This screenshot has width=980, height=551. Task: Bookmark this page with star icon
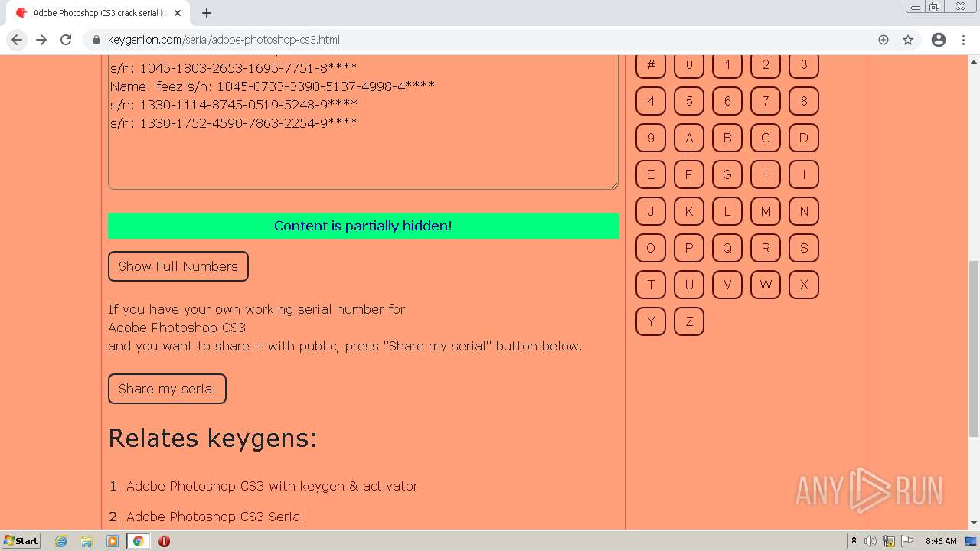[x=908, y=40]
